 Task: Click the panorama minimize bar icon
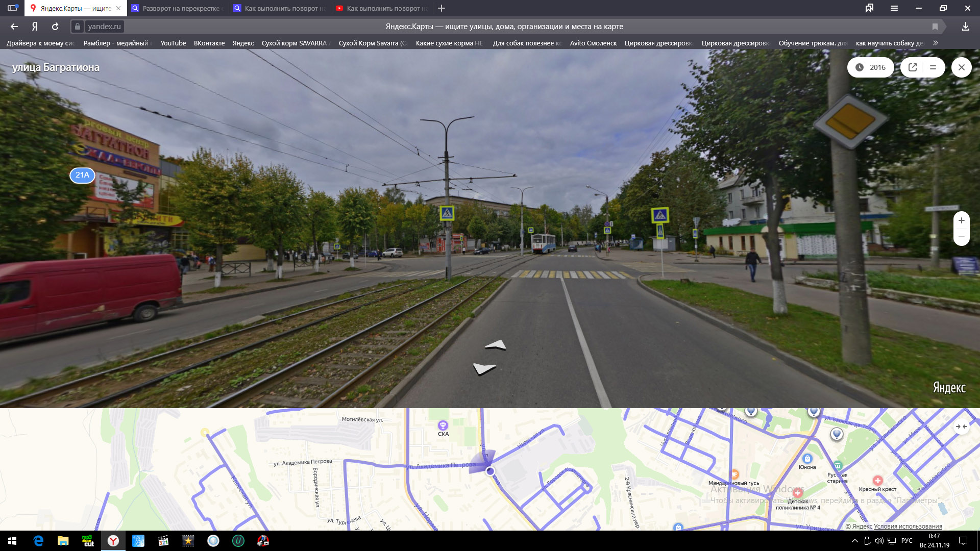coord(933,67)
